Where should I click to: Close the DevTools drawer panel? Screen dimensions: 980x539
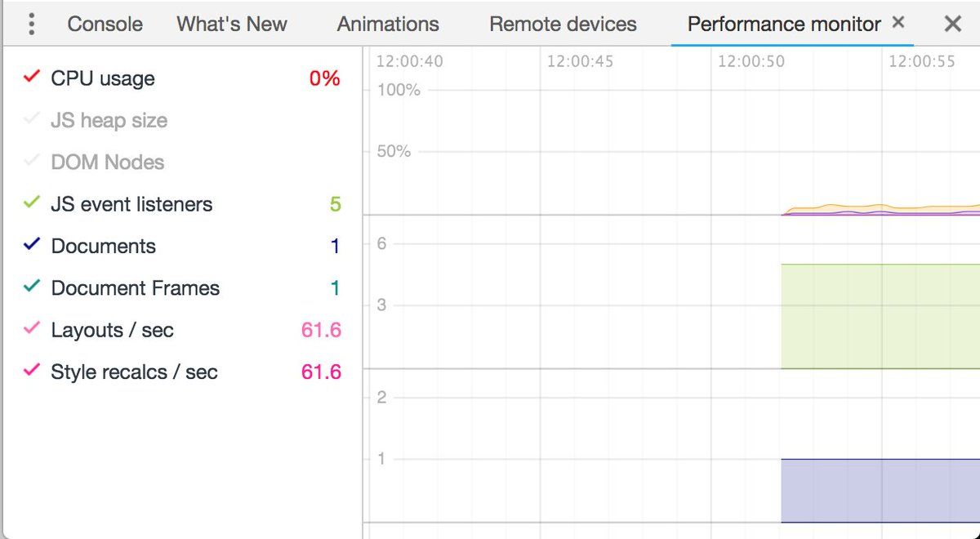[x=952, y=24]
